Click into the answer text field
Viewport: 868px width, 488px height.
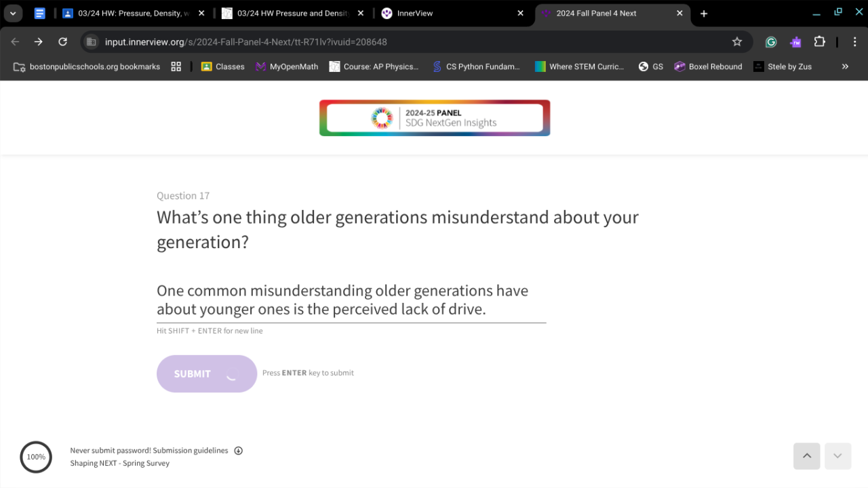pos(351,300)
